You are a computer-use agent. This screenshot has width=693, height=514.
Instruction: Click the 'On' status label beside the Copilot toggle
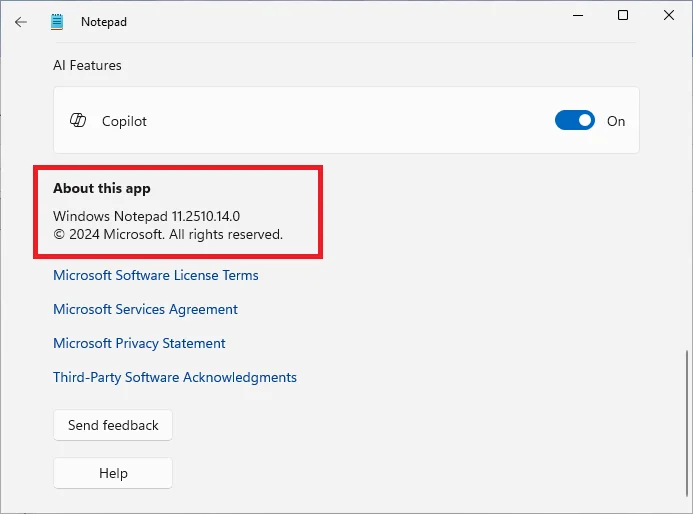pos(616,121)
